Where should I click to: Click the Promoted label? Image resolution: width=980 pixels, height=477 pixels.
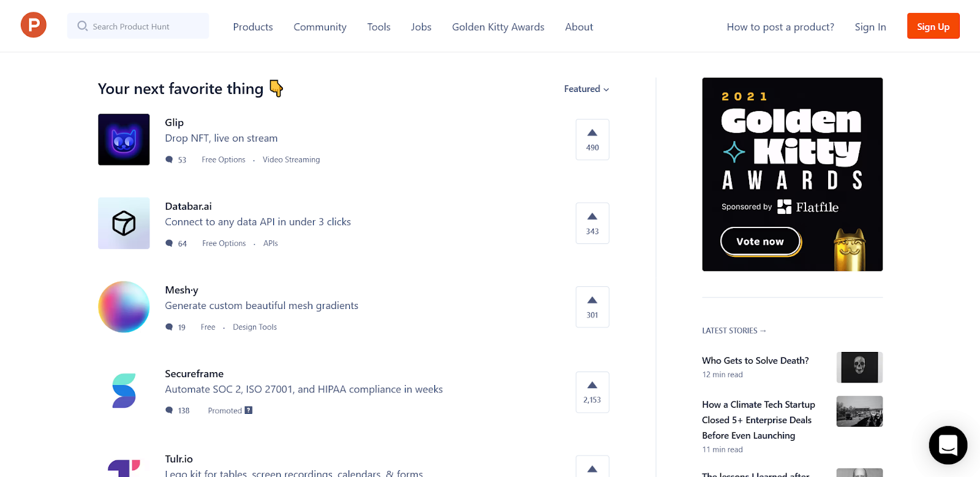click(225, 411)
